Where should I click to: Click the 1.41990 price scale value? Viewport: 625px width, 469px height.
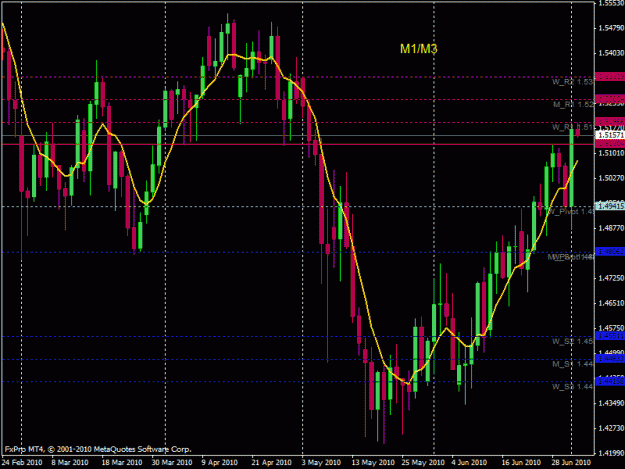click(611, 453)
